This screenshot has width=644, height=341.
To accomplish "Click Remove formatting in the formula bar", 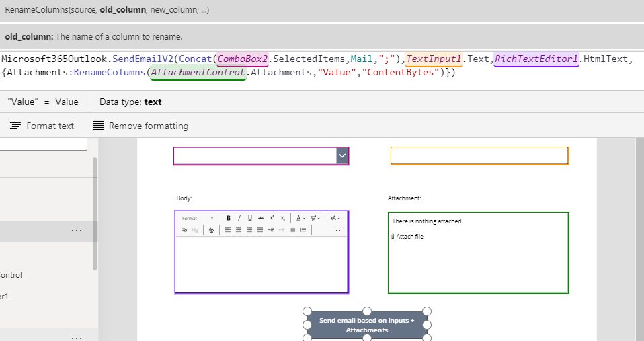I will 140,126.
